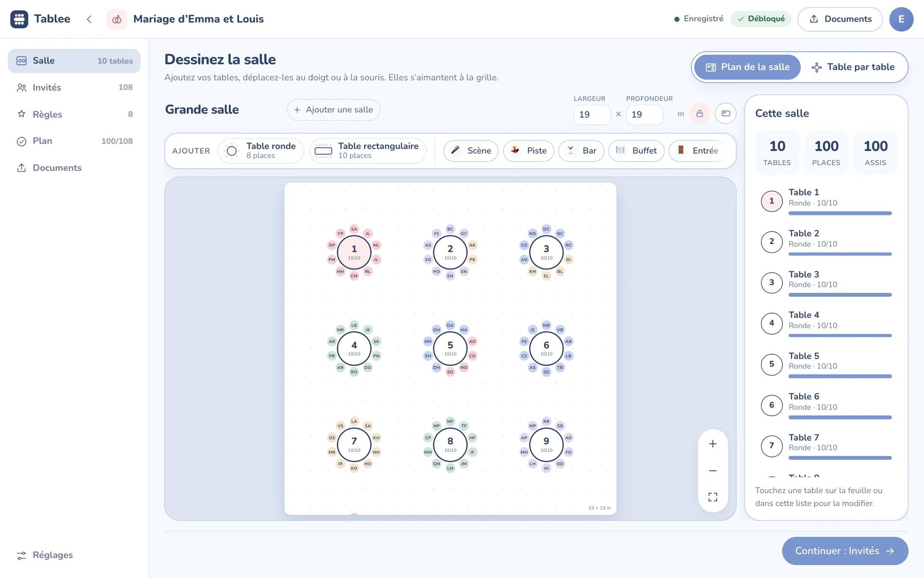
Task: Add a Scène element
Action: (471, 151)
